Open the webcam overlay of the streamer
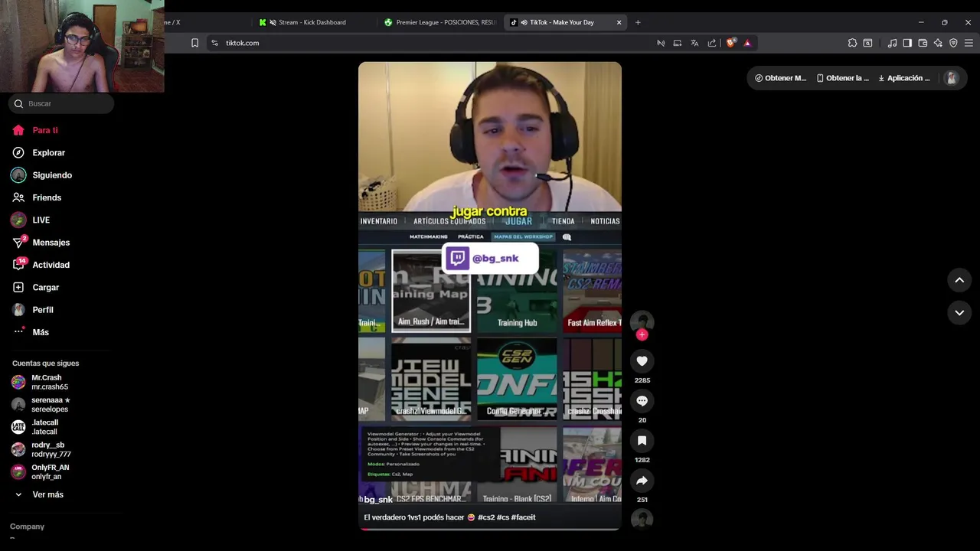Viewport: 980px width, 551px height. pyautogui.click(x=82, y=46)
